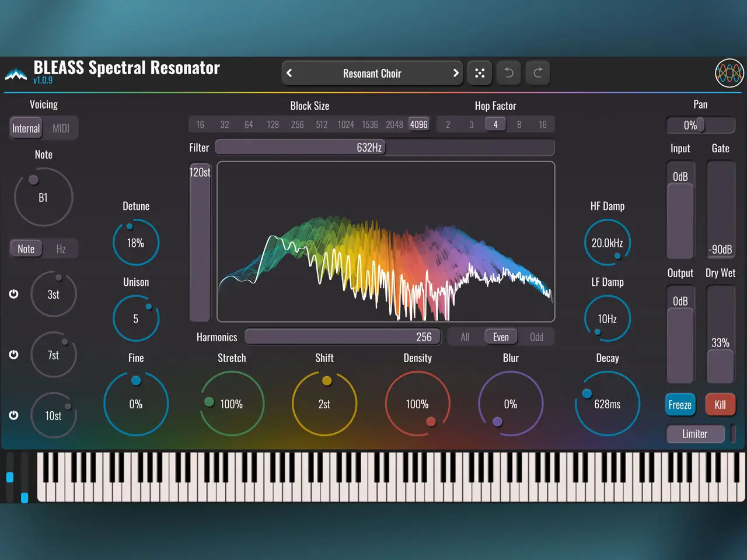Set block size to 1024
This screenshot has width=747, height=560.
(345, 124)
